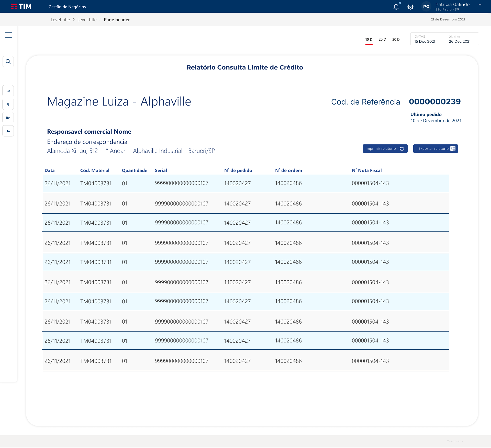Go to second Level title breadcrumb

[87, 20]
